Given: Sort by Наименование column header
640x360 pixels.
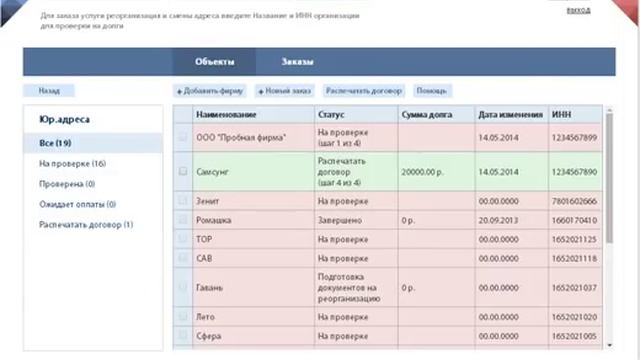Looking at the screenshot, I should point(253,115).
